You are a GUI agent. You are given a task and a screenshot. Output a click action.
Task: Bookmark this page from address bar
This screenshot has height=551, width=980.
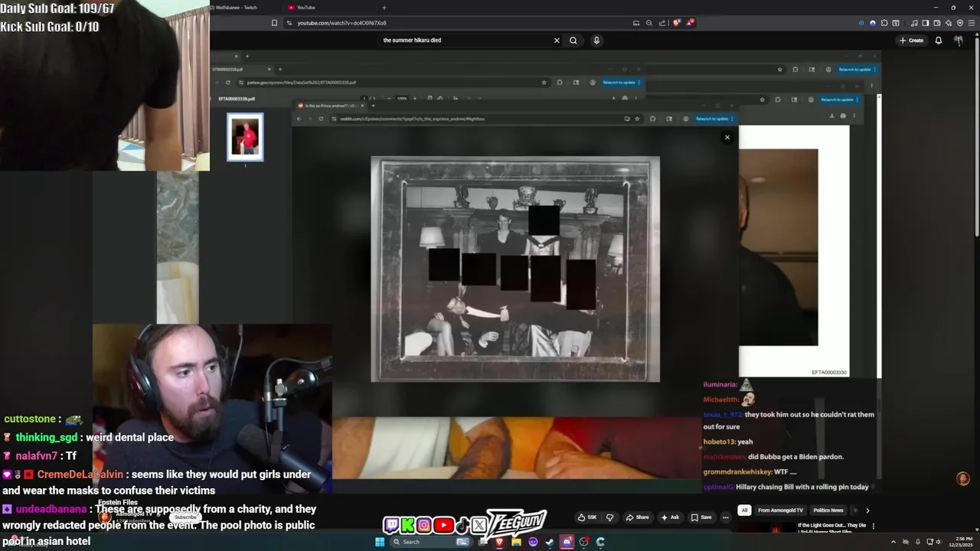274,23
